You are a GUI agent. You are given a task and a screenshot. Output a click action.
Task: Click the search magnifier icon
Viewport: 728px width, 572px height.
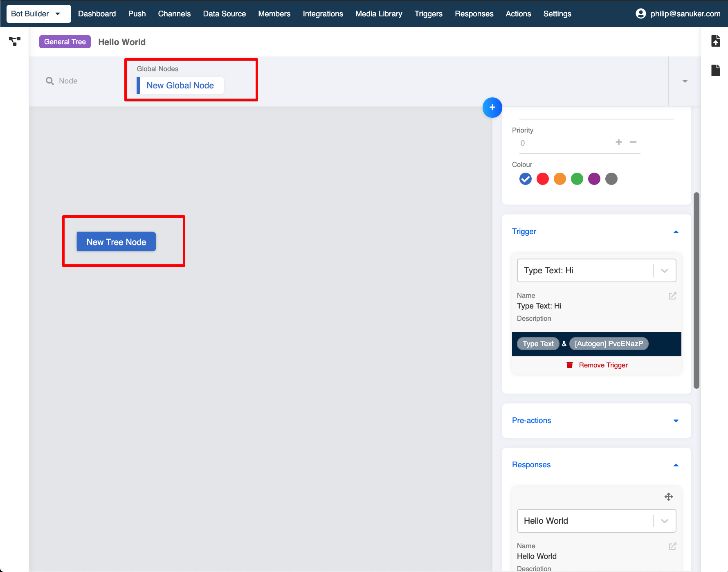50,81
